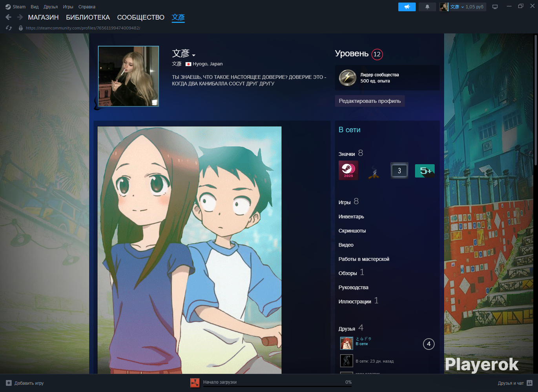Click Лидер сообщества badge title

point(379,75)
